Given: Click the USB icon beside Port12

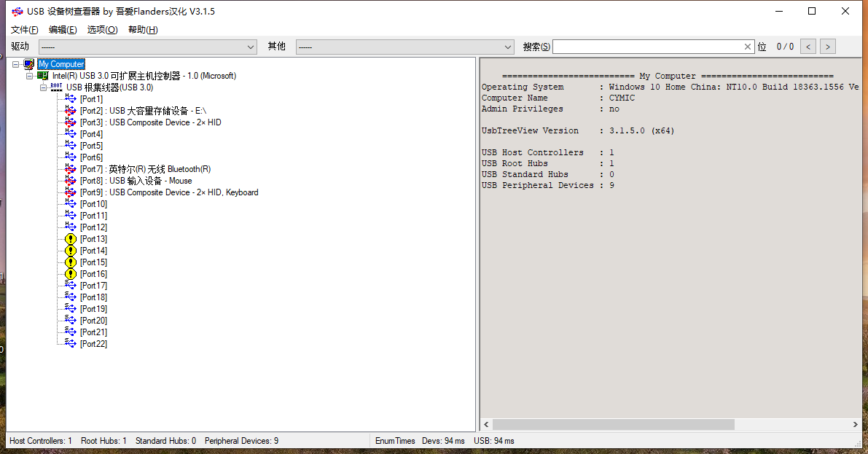Looking at the screenshot, I should point(70,227).
